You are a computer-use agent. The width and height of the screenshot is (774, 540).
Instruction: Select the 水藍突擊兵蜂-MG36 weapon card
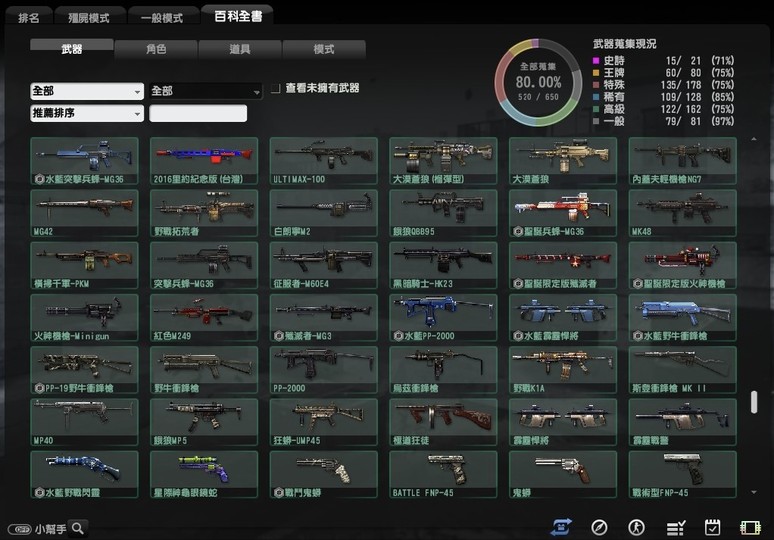pos(84,161)
